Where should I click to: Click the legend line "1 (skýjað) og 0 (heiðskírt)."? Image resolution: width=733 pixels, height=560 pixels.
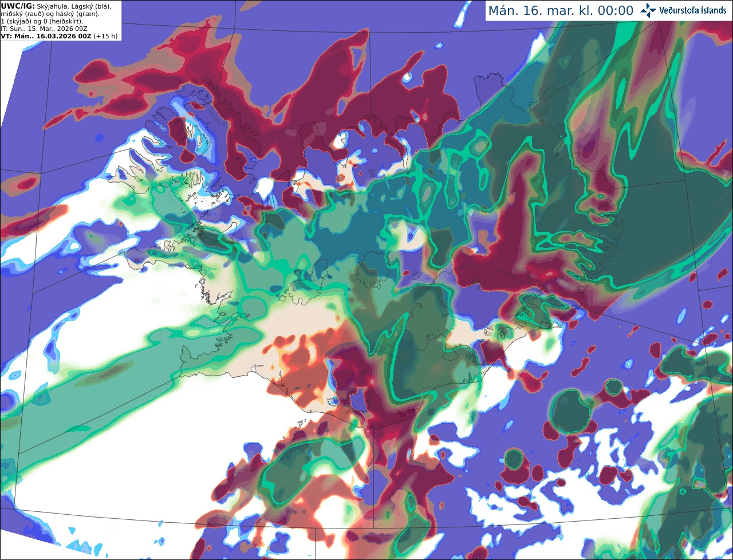click(x=42, y=21)
